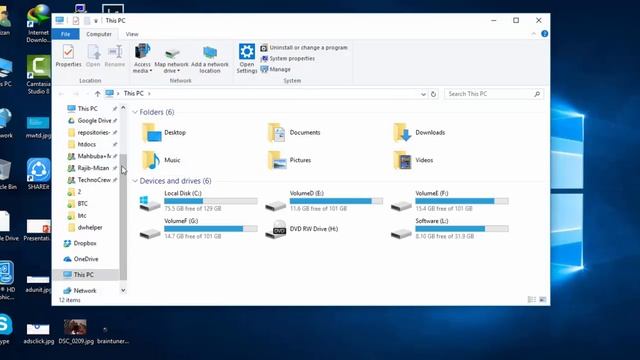The width and height of the screenshot is (640, 360).
Task: Select BTC folder in navigation pane
Action: click(82, 204)
